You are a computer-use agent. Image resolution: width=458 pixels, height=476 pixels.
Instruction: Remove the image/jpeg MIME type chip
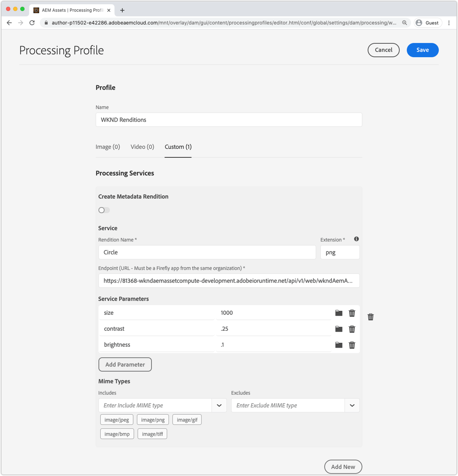point(116,419)
